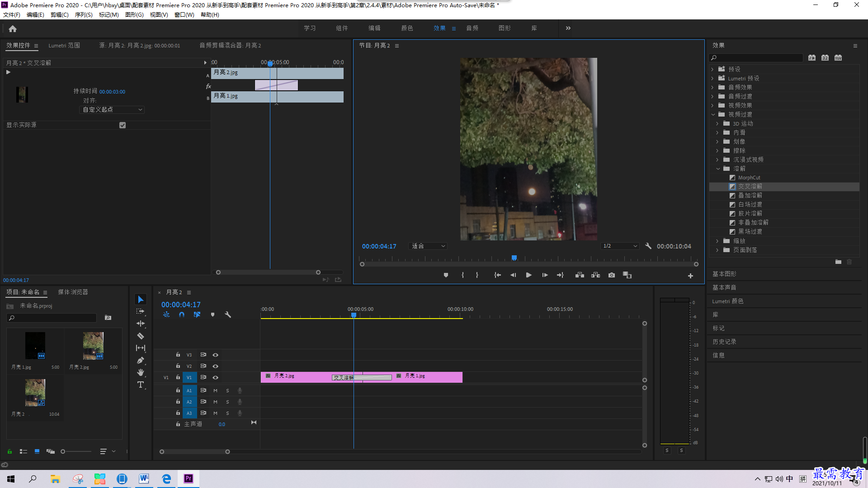868x488 pixels.
Task: Expand the 预设 effects folder
Action: tap(712, 69)
